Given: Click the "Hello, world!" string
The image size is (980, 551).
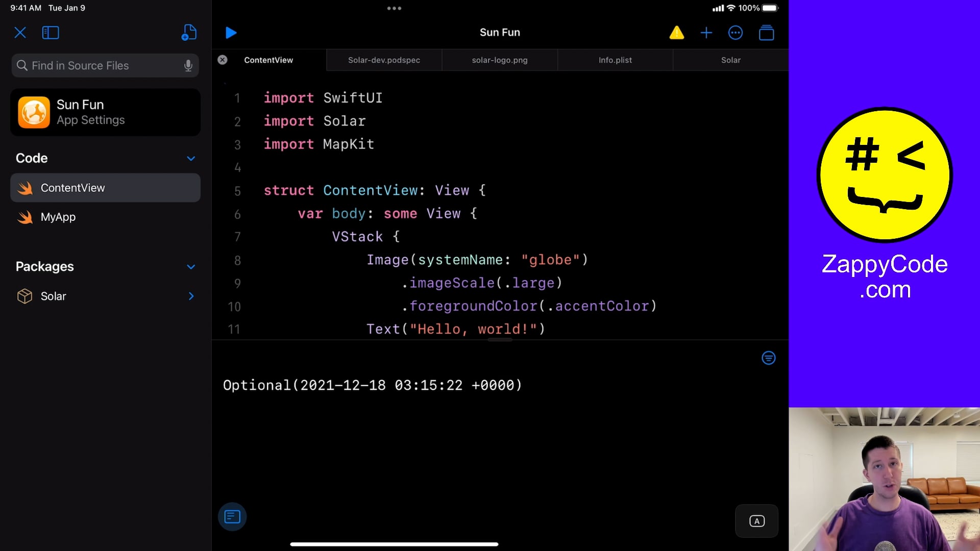Looking at the screenshot, I should (x=473, y=329).
